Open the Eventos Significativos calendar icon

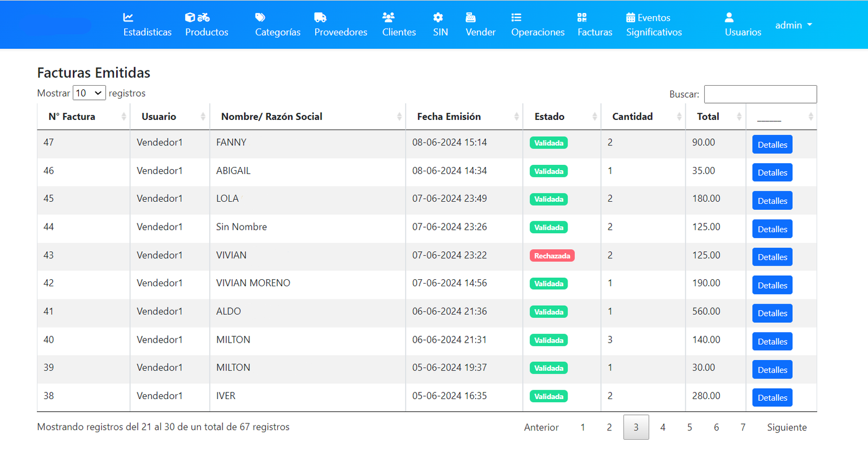point(630,18)
